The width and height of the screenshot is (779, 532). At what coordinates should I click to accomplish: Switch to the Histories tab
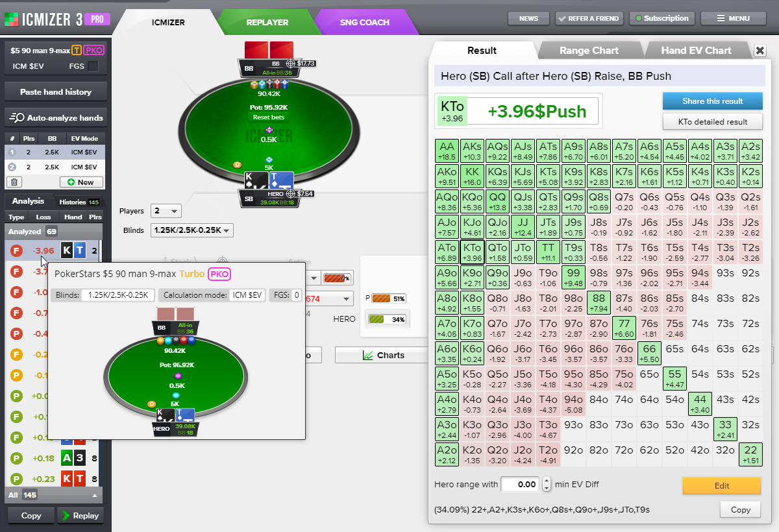(x=79, y=202)
